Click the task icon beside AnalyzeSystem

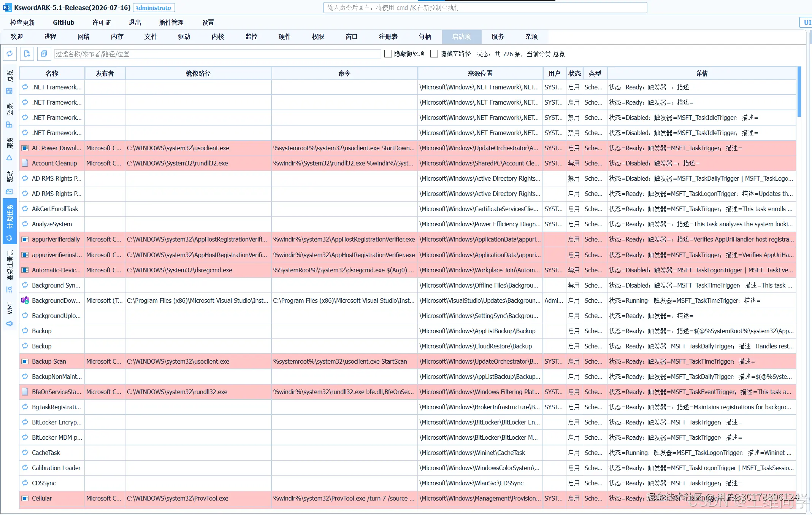click(25, 224)
